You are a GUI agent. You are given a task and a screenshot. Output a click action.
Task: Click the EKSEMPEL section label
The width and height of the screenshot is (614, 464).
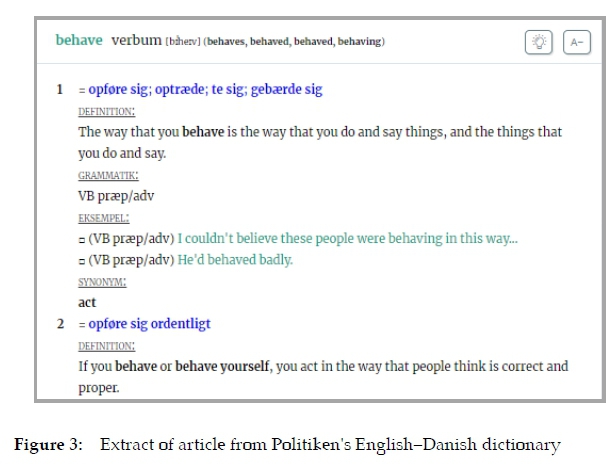104,217
